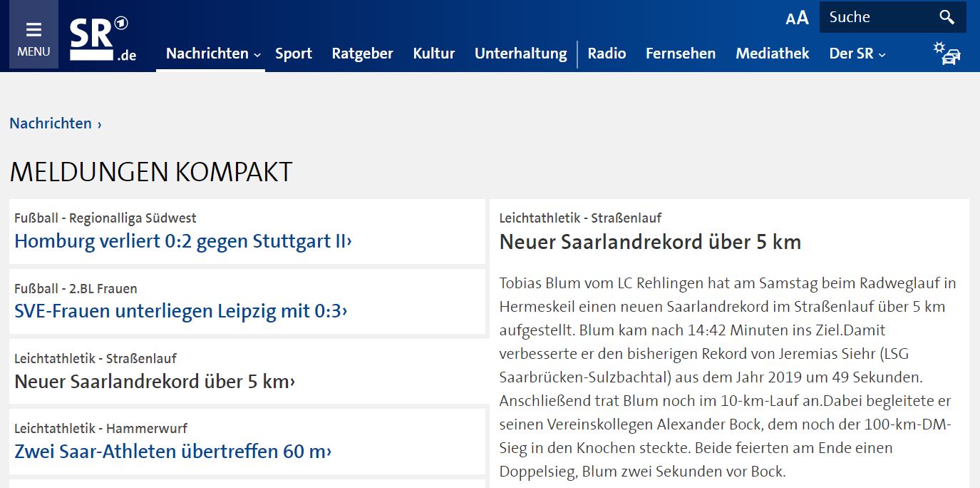Select Neuer Saarlandrekord über 5 km in list
This screenshot has width=980, height=488.
(154, 382)
